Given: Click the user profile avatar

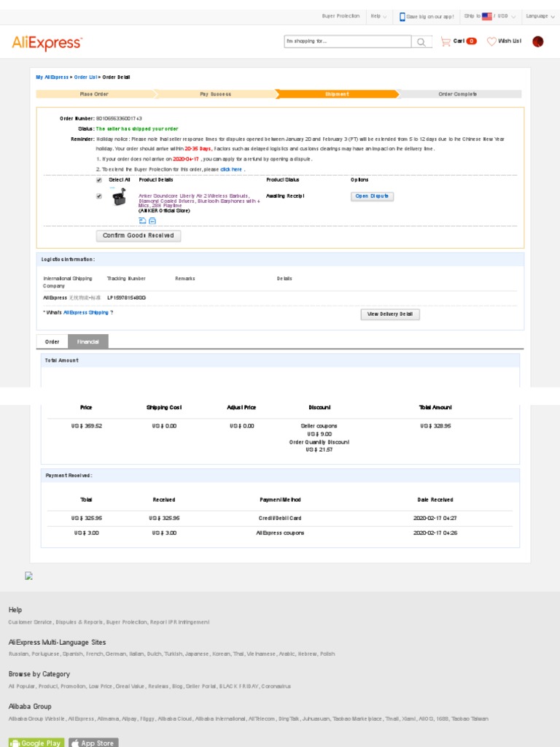Looking at the screenshot, I should [537, 42].
